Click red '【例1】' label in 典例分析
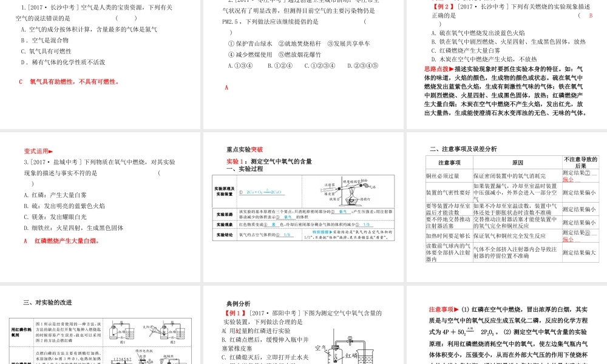The image size is (607, 364). click(x=236, y=313)
